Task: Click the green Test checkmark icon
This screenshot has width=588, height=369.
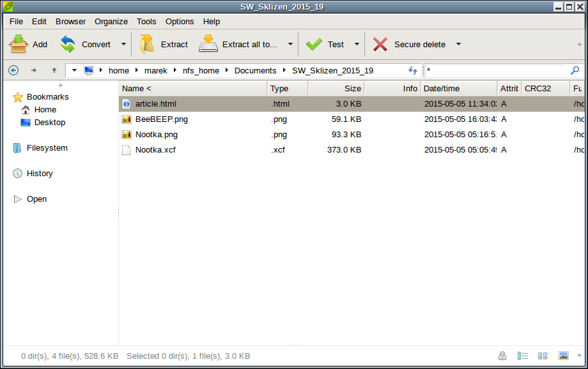Action: click(x=314, y=44)
